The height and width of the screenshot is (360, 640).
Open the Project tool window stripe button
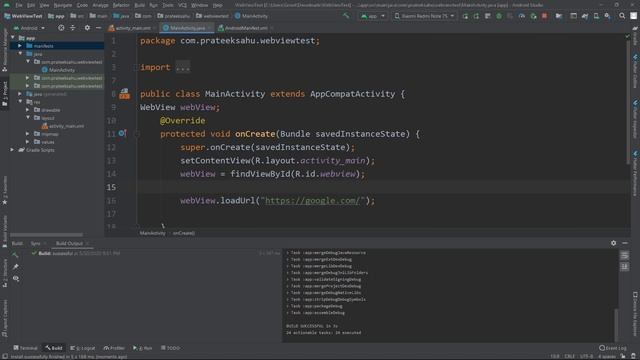4,94
